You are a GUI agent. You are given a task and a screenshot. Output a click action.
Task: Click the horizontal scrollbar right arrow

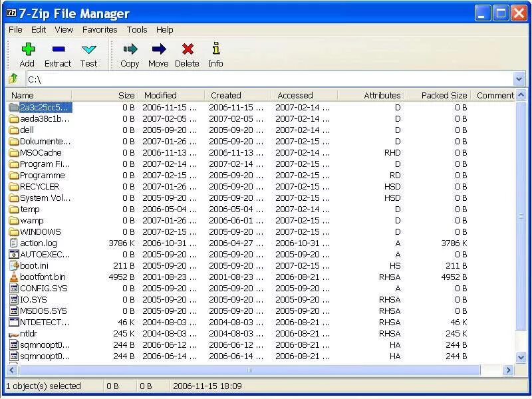pyautogui.click(x=508, y=370)
